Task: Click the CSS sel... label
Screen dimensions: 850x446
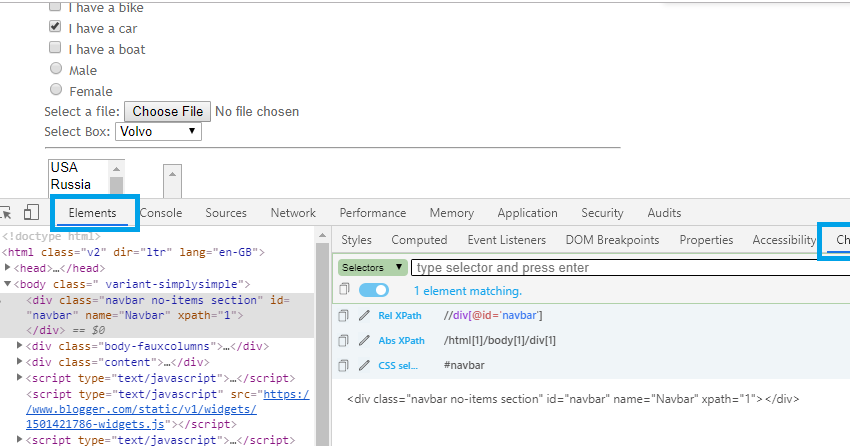Action: (x=398, y=365)
